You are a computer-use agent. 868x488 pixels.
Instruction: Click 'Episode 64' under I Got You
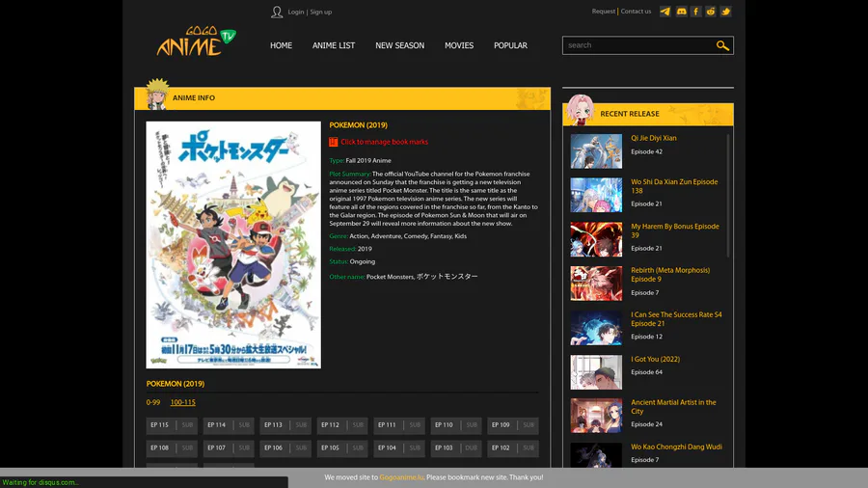pyautogui.click(x=646, y=372)
